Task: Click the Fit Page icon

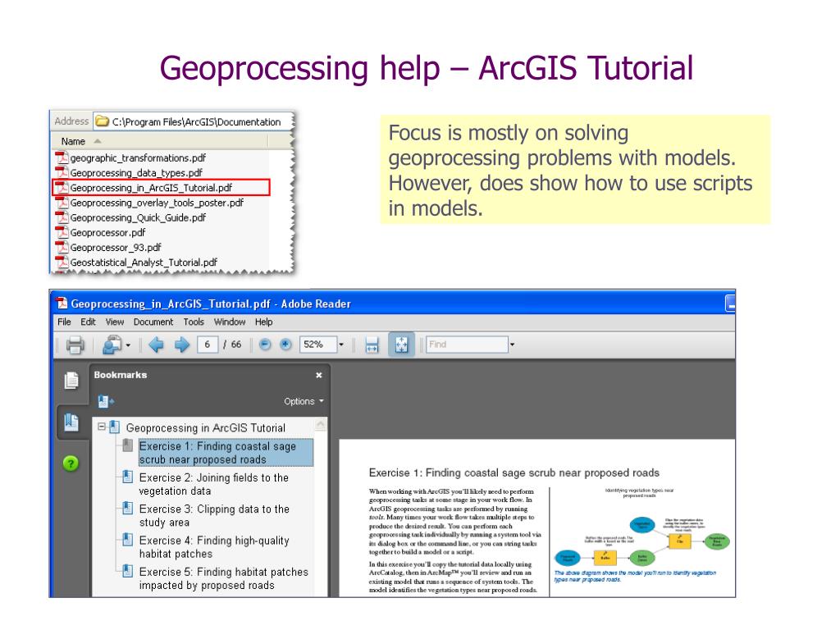Action: (401, 345)
